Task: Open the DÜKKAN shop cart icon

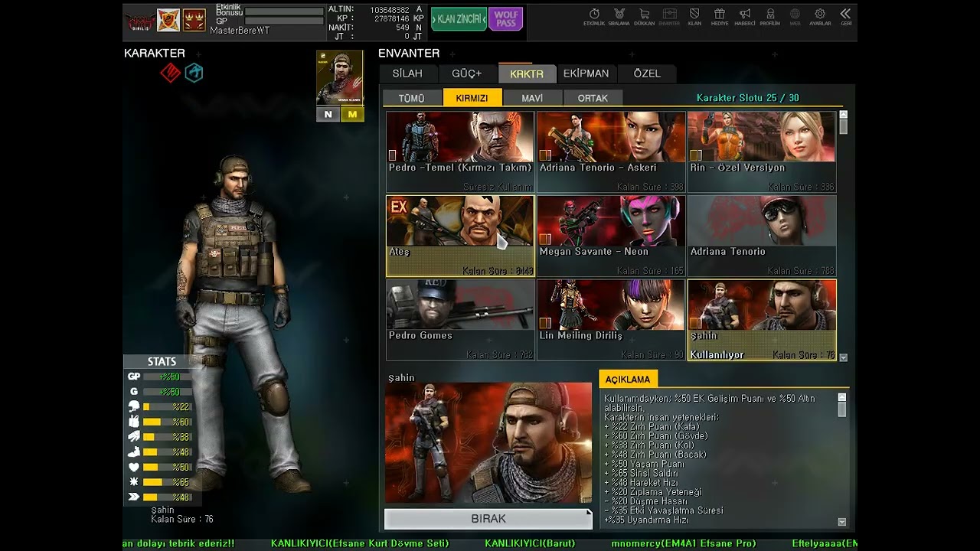Action: (x=644, y=17)
